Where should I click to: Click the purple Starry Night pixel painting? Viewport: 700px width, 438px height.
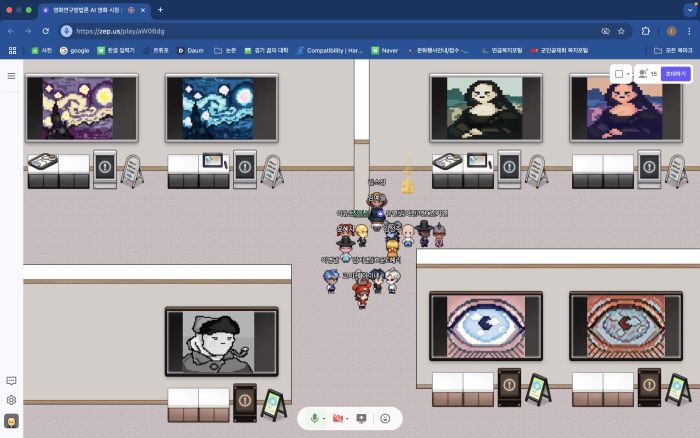[82, 108]
